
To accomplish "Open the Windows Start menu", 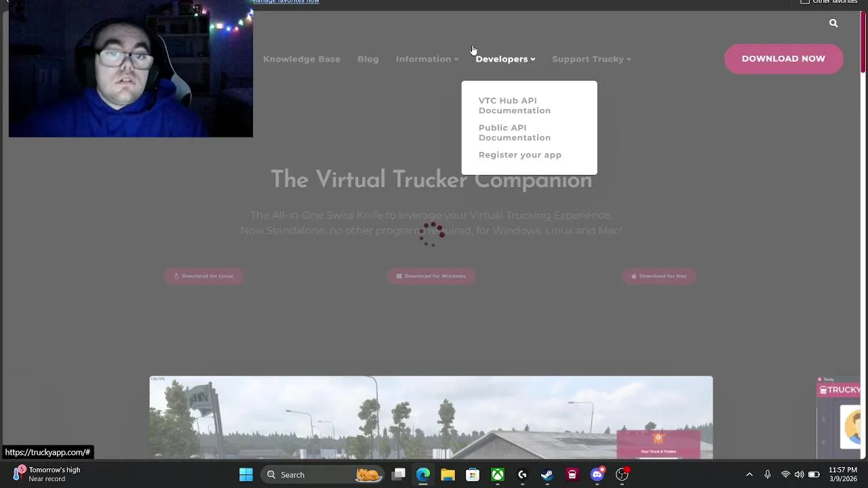I will [246, 474].
